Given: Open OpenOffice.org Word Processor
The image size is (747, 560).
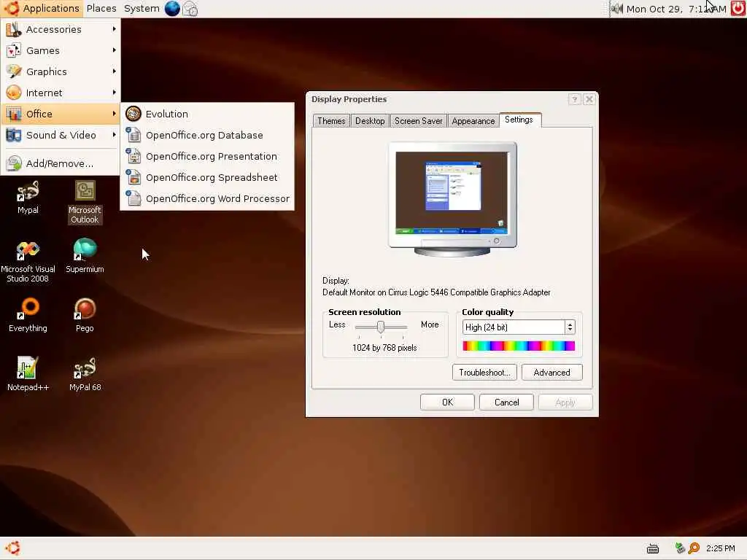Looking at the screenshot, I should click(x=207, y=198).
